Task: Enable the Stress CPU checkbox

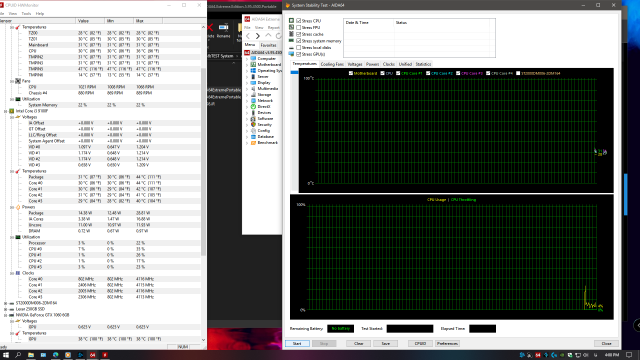Action: pyautogui.click(x=298, y=20)
